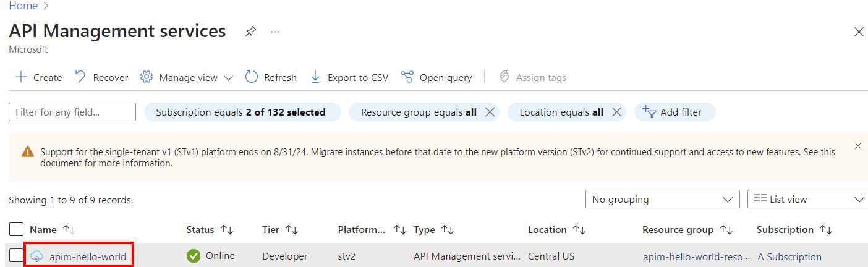The image size is (868, 267).
Task: Open the apim-hello-world service link
Action: (x=88, y=256)
